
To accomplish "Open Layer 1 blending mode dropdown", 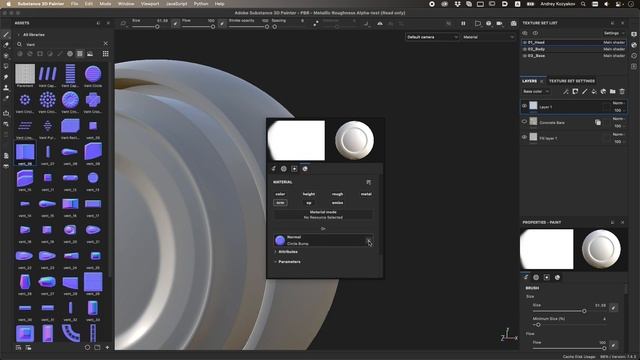I will (619, 103).
